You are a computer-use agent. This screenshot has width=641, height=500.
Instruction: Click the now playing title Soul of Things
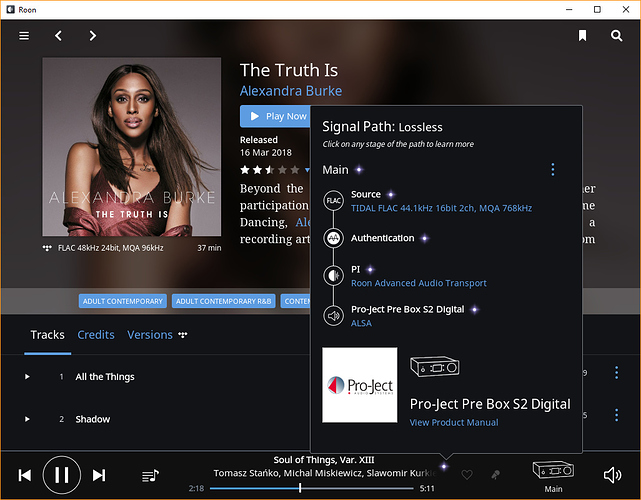pyautogui.click(x=324, y=460)
